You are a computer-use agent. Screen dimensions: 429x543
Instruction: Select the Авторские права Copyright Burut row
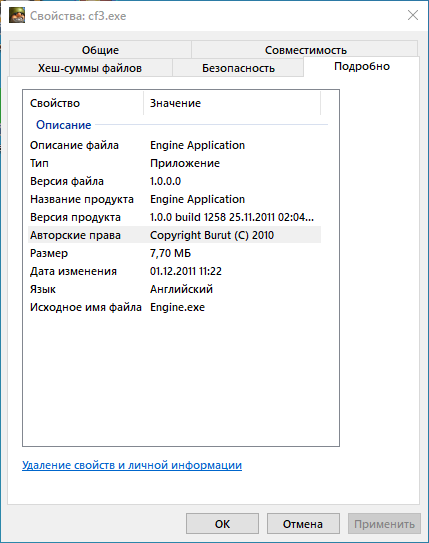[x=175, y=235]
